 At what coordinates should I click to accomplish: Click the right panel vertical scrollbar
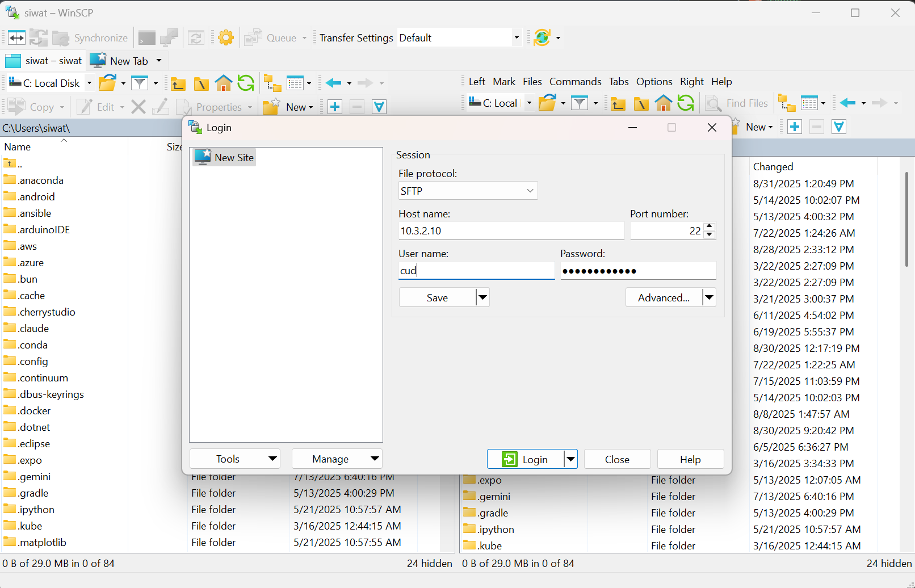pos(906,219)
